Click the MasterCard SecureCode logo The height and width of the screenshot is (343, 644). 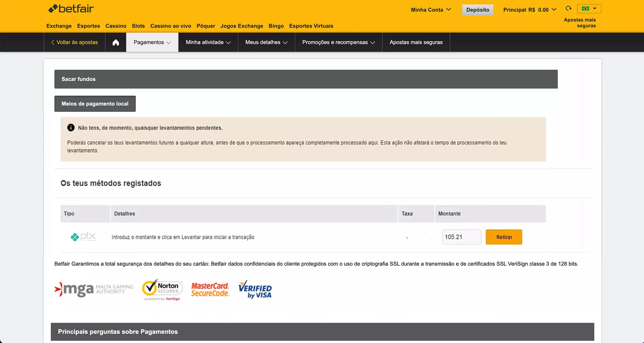[x=210, y=290]
